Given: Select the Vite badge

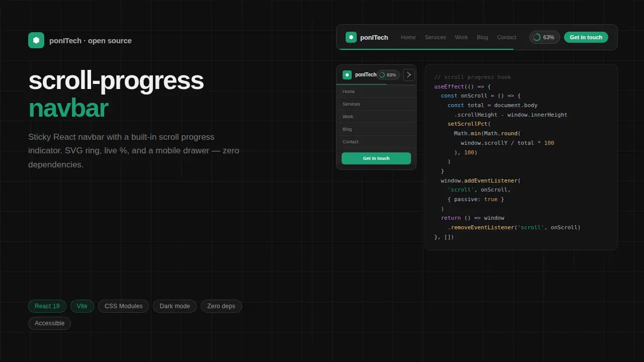Looking at the screenshot, I should click(82, 306).
